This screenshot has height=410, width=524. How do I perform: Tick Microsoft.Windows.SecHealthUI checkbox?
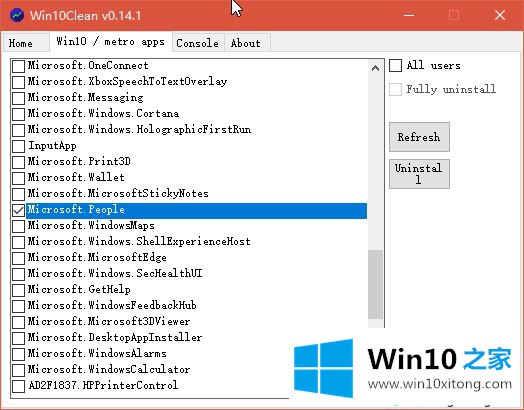[18, 274]
